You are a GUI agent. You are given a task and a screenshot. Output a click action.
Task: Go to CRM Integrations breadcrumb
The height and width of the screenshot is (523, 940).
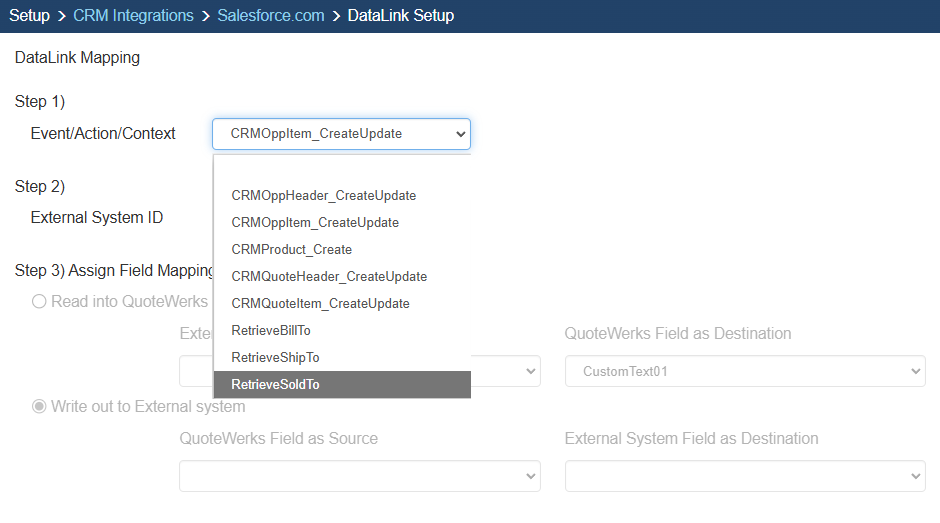point(133,16)
